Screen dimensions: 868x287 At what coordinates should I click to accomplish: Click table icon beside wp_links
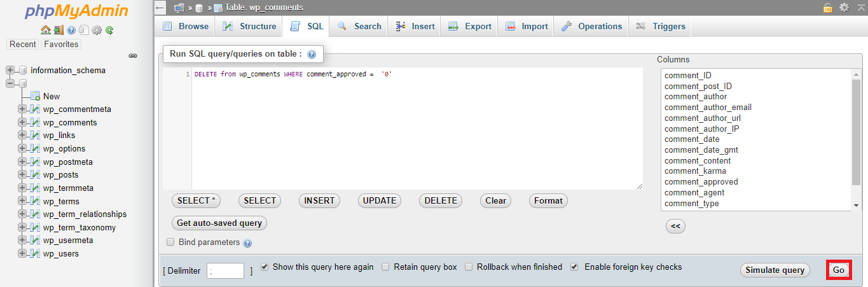click(x=35, y=136)
